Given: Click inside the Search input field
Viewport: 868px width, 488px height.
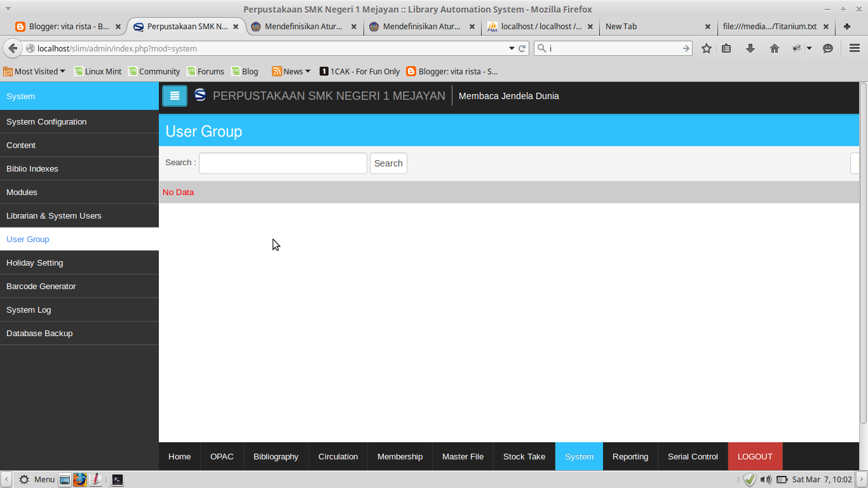Looking at the screenshot, I should (x=282, y=163).
